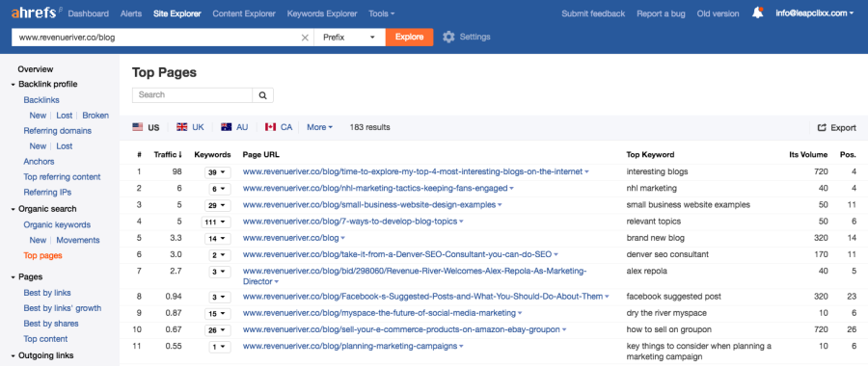The width and height of the screenshot is (868, 366).
Task: Click the 'denver seo consultant' keyword
Action: click(x=667, y=254)
